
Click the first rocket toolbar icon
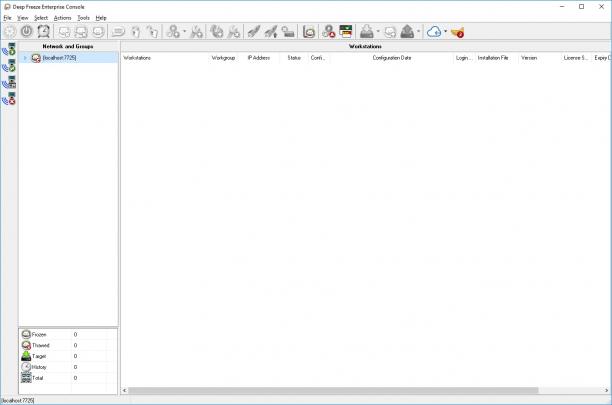(x=254, y=32)
